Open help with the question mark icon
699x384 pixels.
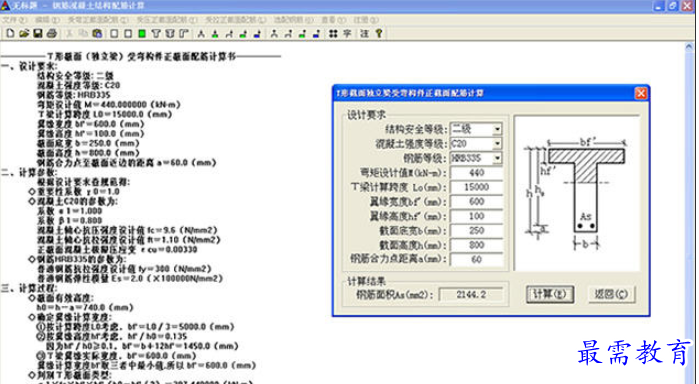coord(379,33)
